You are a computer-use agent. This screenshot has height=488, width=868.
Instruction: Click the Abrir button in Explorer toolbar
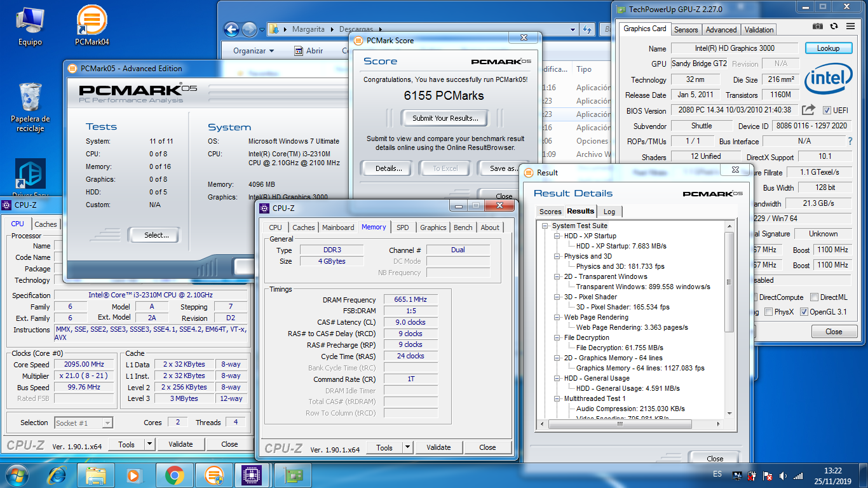pyautogui.click(x=309, y=51)
